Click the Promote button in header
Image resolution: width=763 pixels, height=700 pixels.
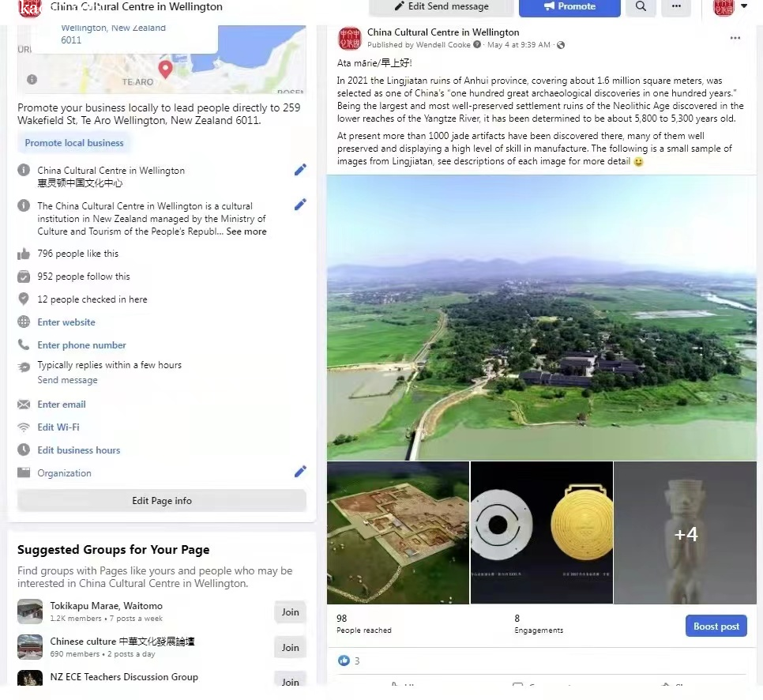click(569, 6)
